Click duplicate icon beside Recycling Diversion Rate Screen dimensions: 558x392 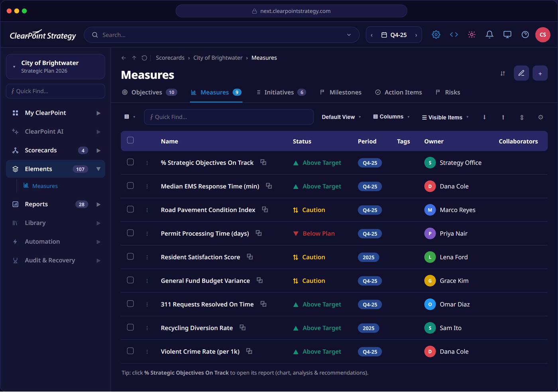[x=243, y=327]
